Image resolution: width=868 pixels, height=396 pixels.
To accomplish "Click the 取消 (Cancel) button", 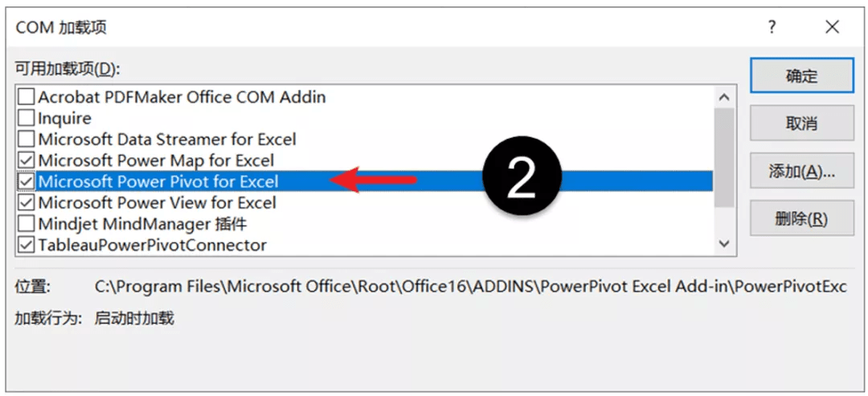I will coord(800,124).
